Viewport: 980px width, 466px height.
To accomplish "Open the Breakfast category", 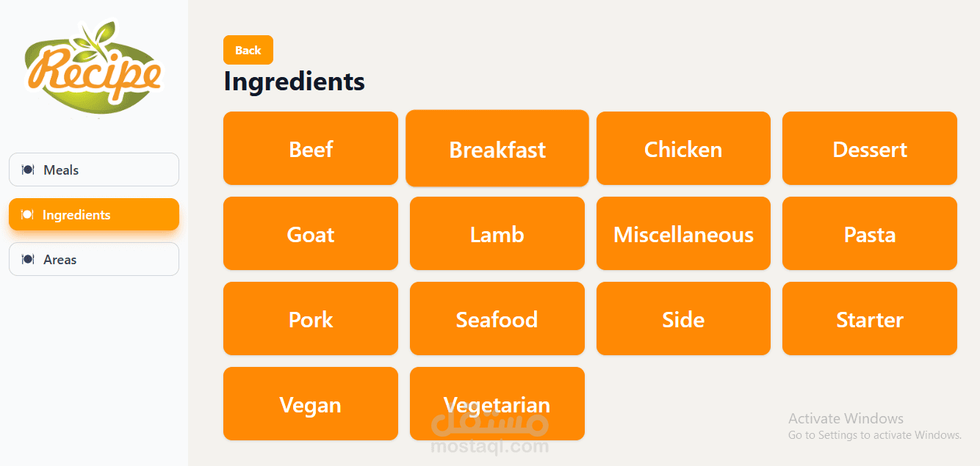I will (497, 148).
